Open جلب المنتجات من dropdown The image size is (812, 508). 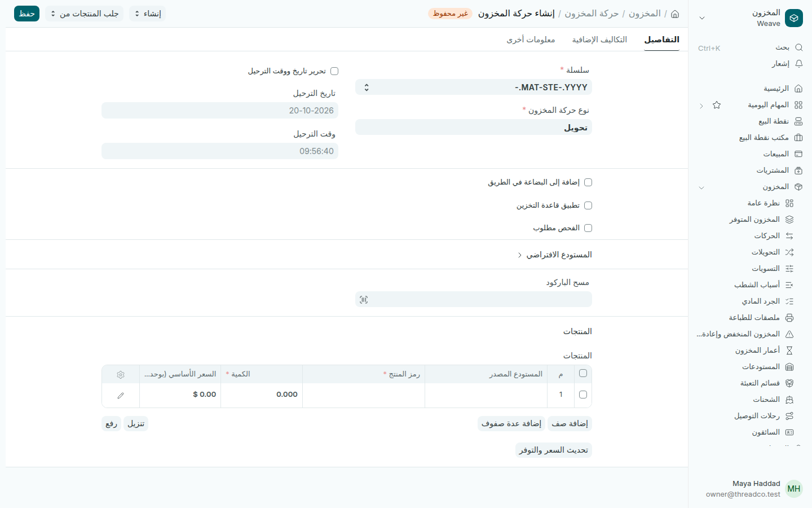(x=84, y=14)
